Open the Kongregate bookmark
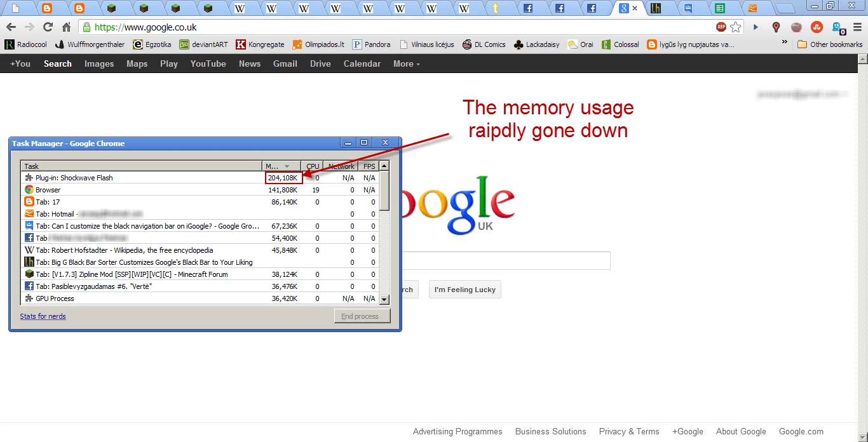 tap(260, 44)
